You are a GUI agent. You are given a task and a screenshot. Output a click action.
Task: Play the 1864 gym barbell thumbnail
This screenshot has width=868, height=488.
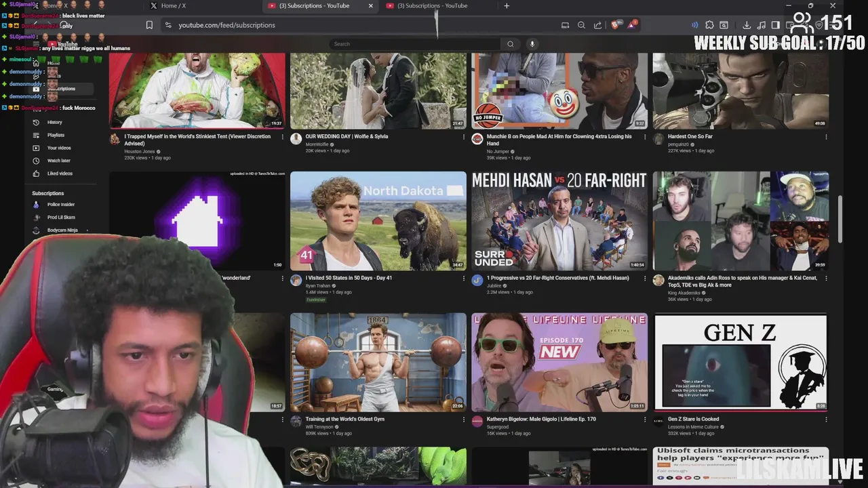[378, 362]
